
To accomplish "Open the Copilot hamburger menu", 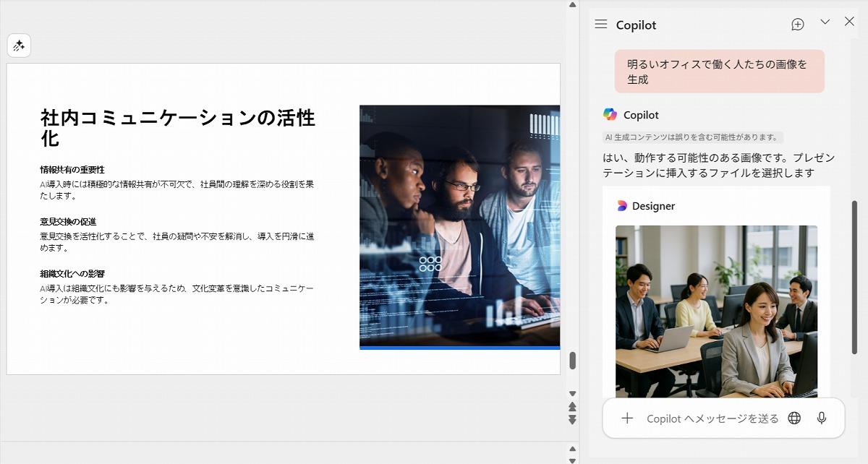I will 600,25.
